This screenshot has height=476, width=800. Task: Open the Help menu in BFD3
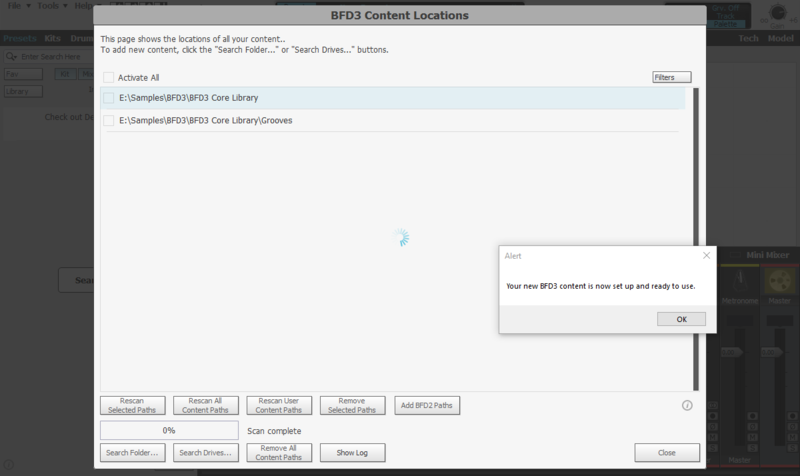[x=84, y=6]
